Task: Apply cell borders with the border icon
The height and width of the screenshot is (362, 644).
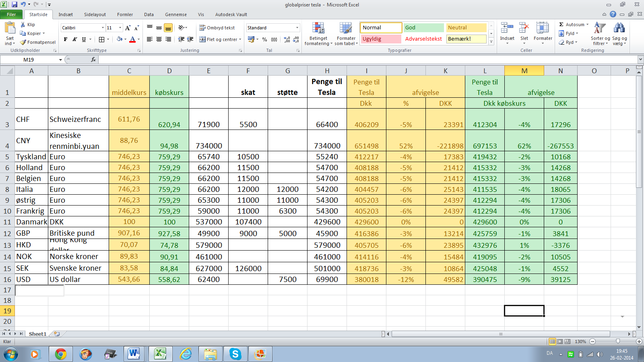Action: 101,39
